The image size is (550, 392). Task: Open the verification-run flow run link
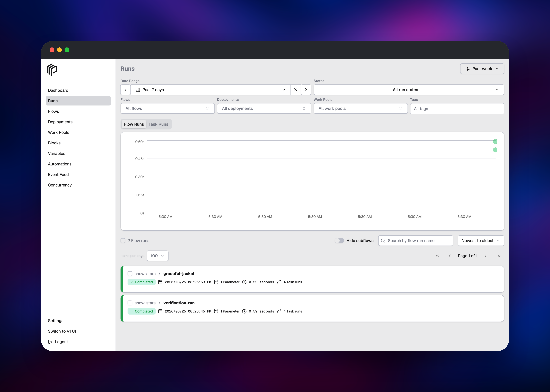click(x=179, y=303)
